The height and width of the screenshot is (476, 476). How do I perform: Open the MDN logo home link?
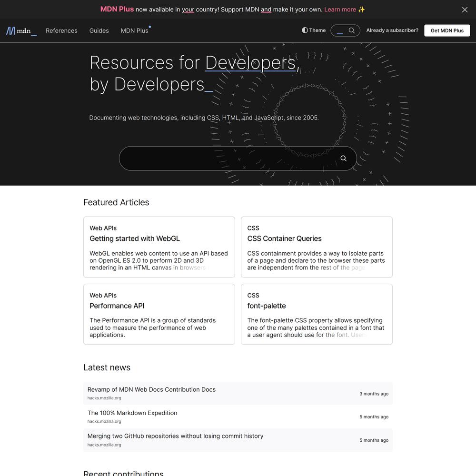(x=21, y=30)
